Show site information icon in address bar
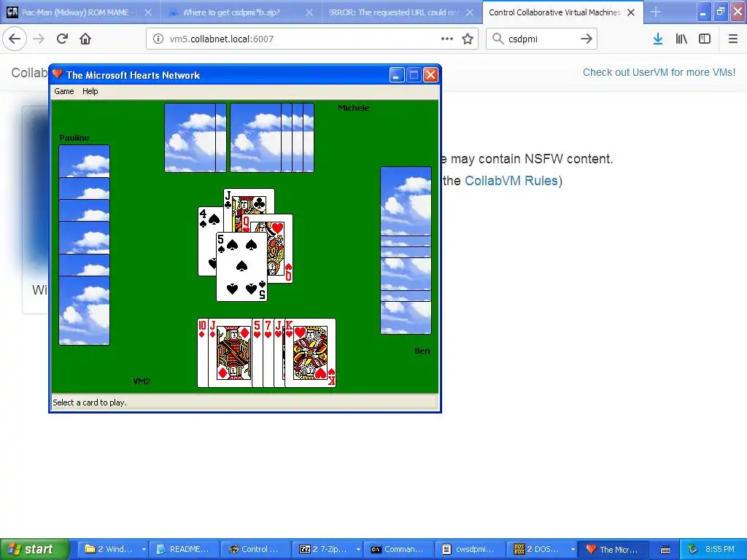 [158, 39]
